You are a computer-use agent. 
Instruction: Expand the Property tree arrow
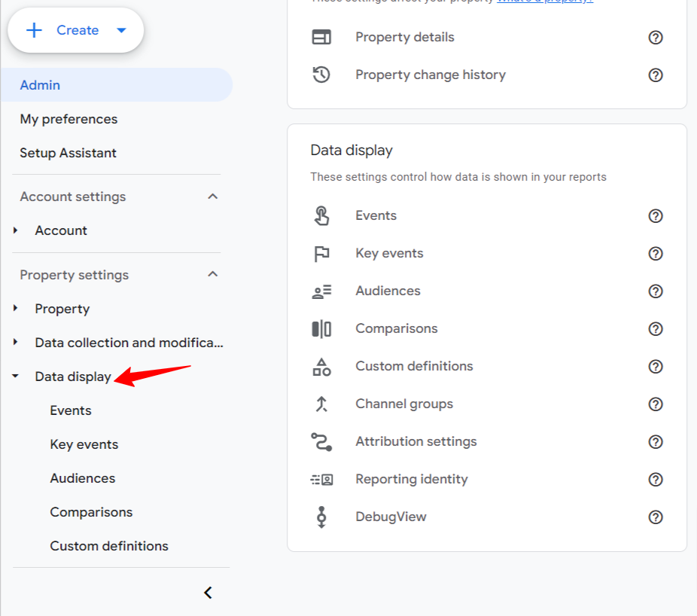click(x=16, y=308)
